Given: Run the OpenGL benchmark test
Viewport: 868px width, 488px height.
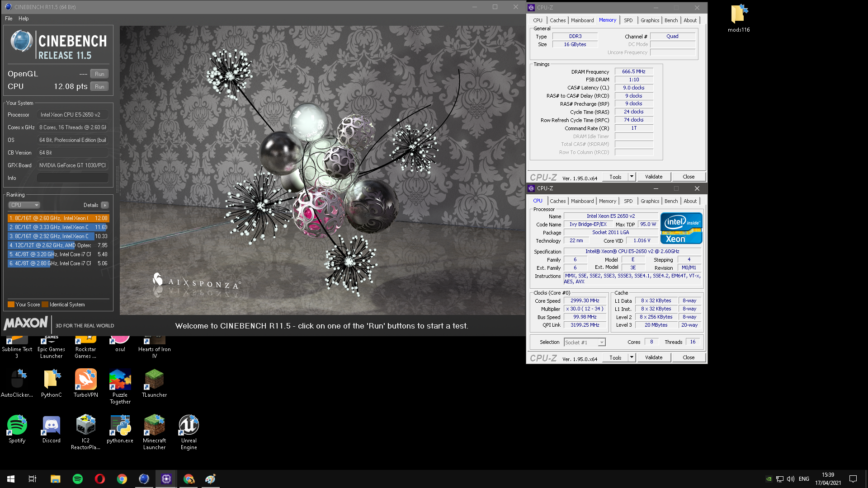Looking at the screenshot, I should [x=99, y=74].
